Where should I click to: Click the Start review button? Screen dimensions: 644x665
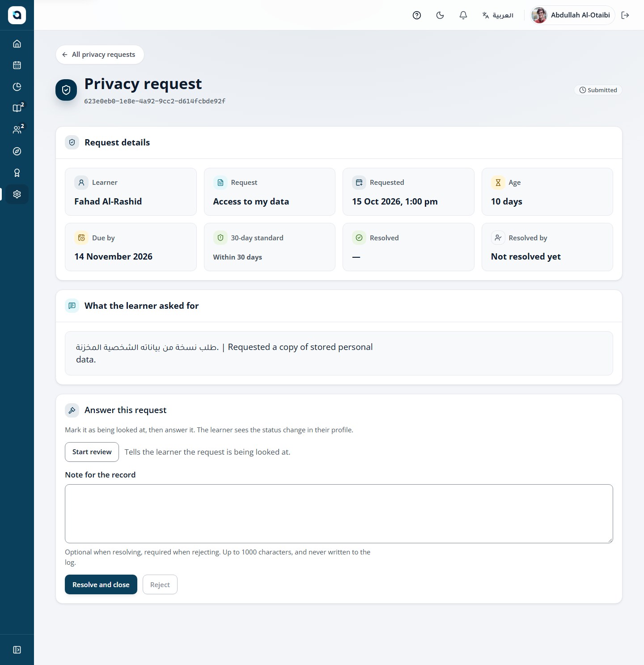92,452
